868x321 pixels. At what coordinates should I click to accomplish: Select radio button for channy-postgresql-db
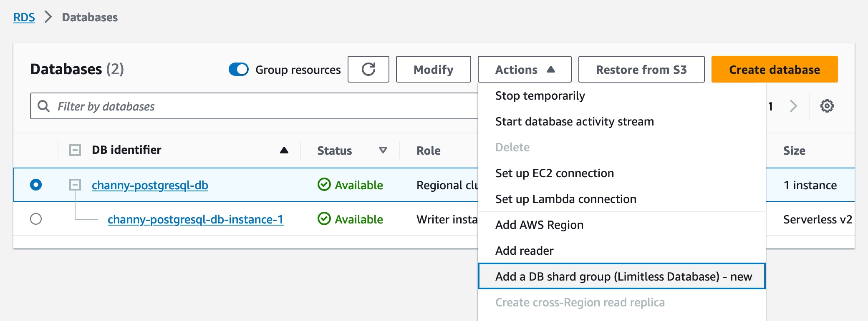(x=36, y=184)
